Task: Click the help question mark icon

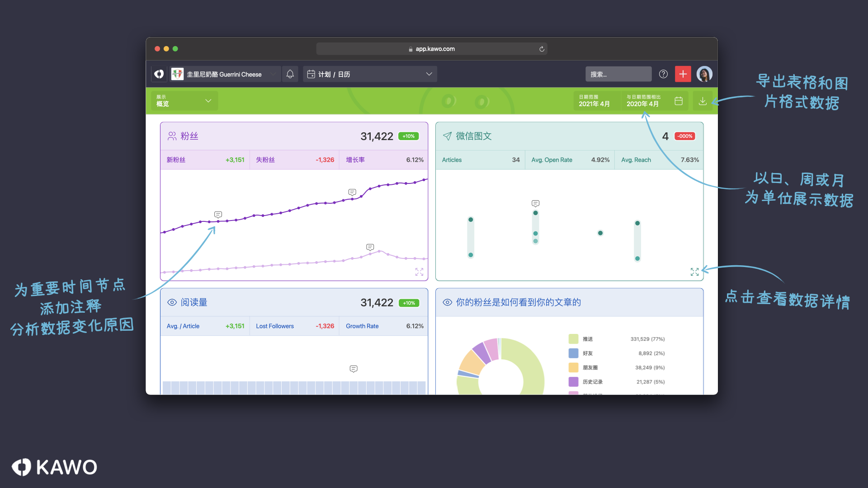Action: 663,74
